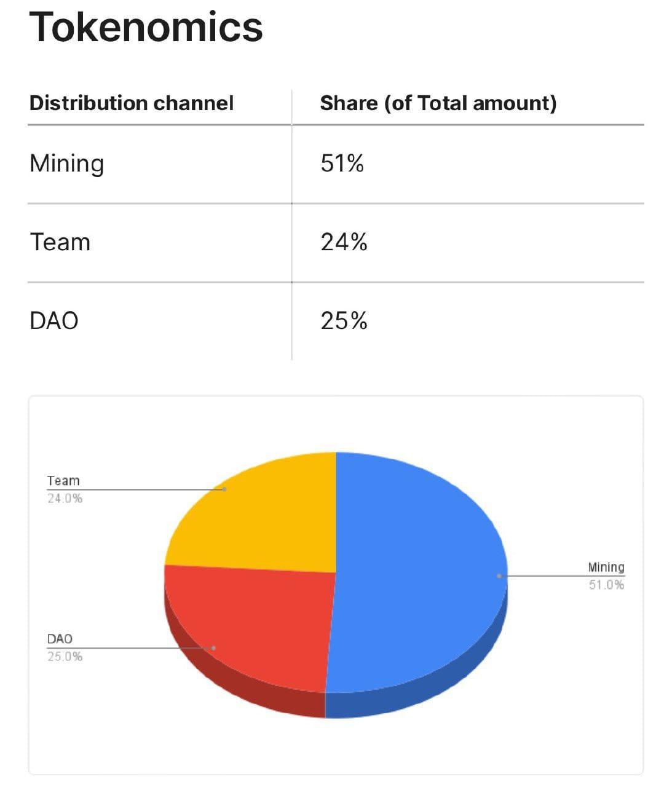672x787 pixels.
Task: Select the DAO table row label
Action: (x=54, y=321)
